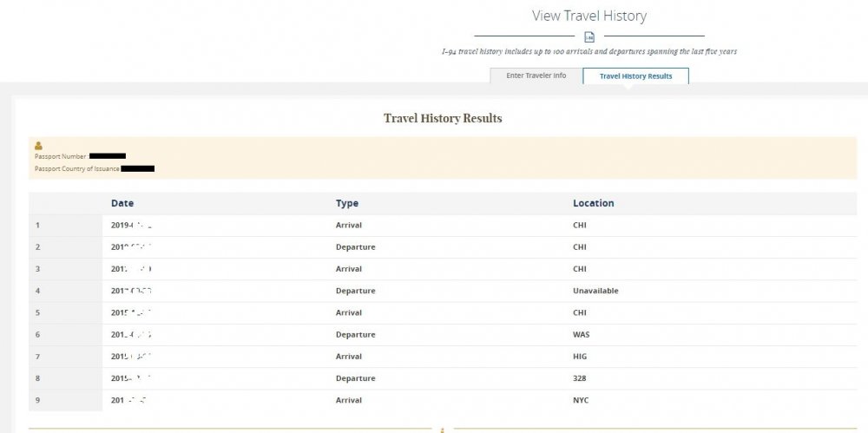This screenshot has height=433, width=868.
Task: Click the Location column header
Action: pyautogui.click(x=594, y=203)
